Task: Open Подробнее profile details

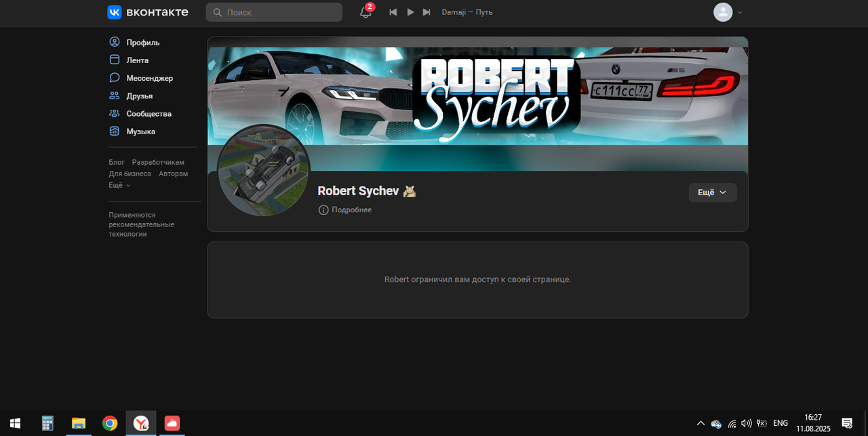Action: pos(345,210)
